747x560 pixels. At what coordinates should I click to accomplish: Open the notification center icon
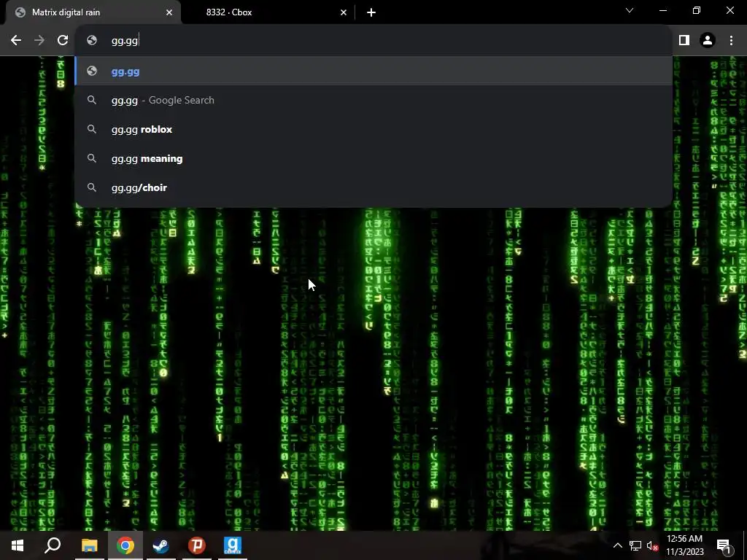point(723,545)
